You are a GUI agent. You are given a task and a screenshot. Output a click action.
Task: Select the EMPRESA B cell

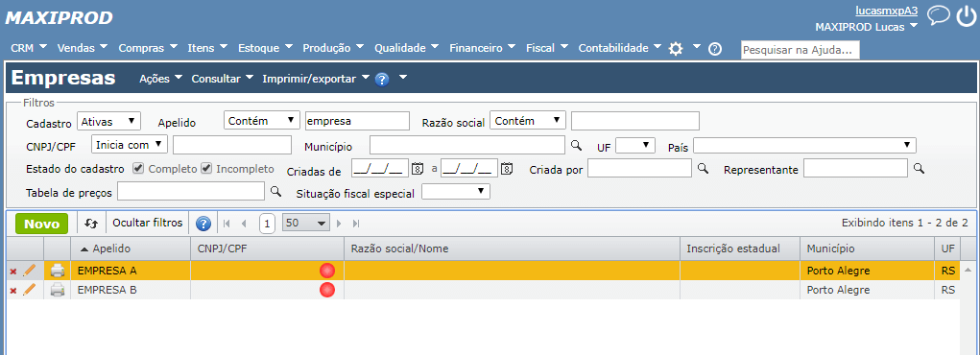(x=130, y=290)
